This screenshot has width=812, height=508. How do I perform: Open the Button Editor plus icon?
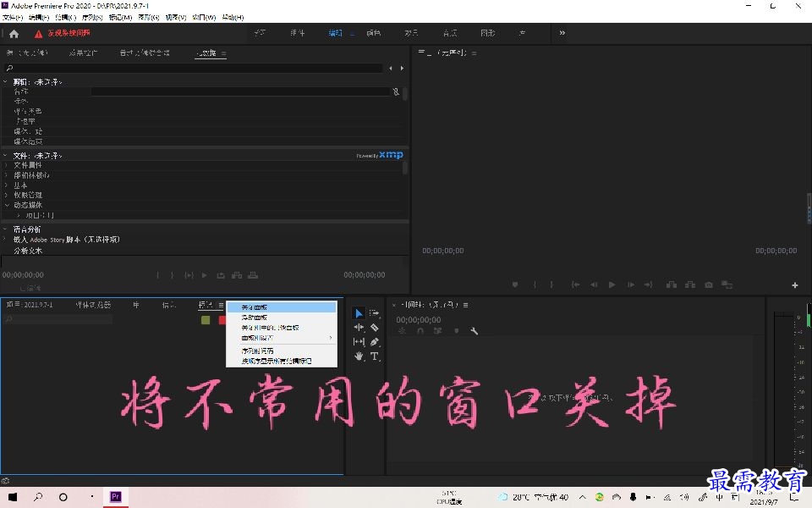(795, 285)
